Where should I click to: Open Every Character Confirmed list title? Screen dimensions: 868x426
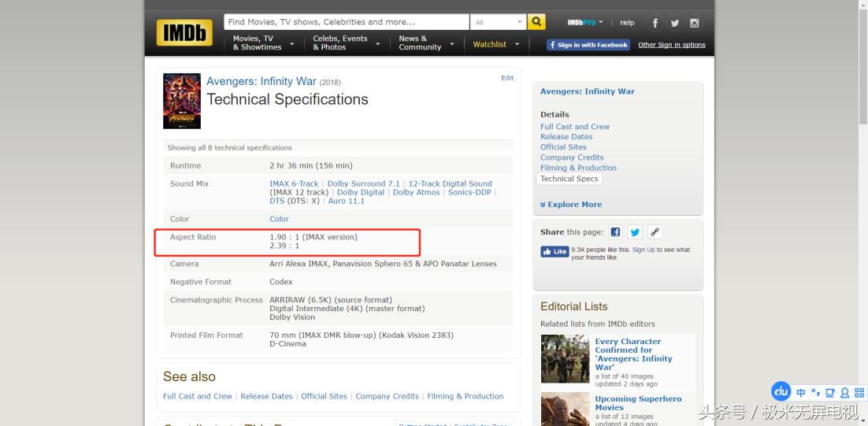pyautogui.click(x=633, y=354)
